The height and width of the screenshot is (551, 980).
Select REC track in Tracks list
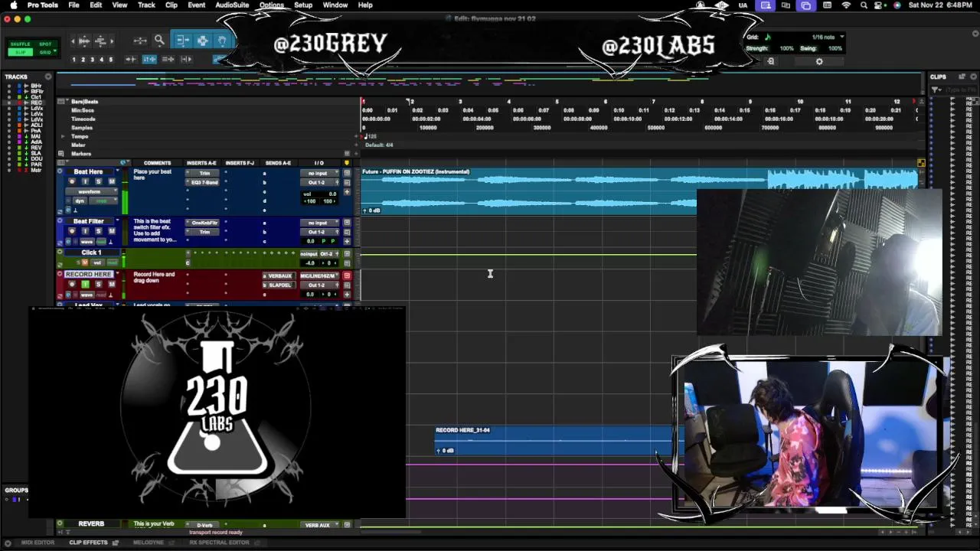[x=36, y=103]
